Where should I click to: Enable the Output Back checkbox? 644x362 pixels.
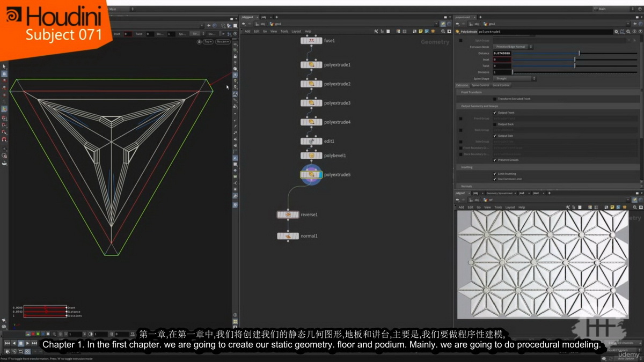point(495,124)
